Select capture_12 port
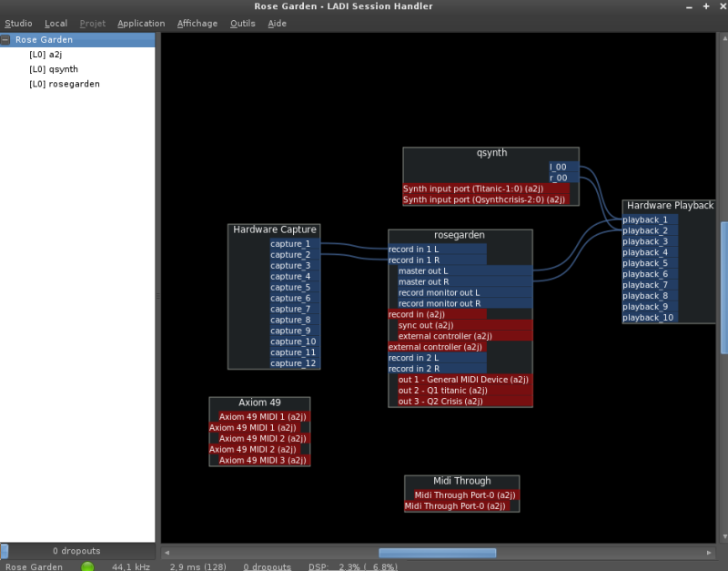This screenshot has height=571, width=728. (295, 363)
